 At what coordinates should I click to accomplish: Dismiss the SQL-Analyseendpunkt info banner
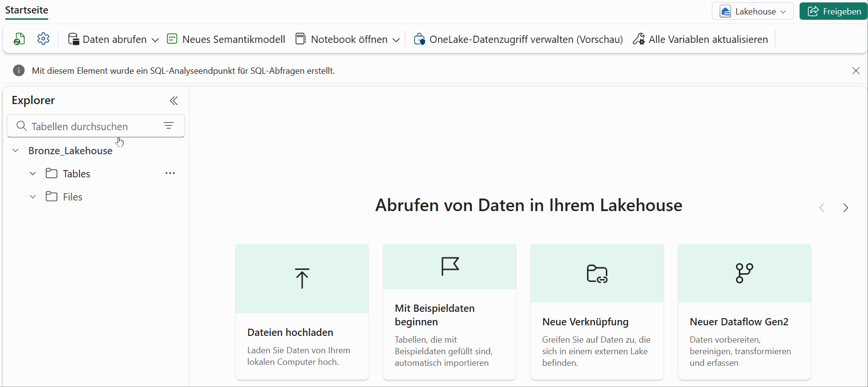[855, 71]
